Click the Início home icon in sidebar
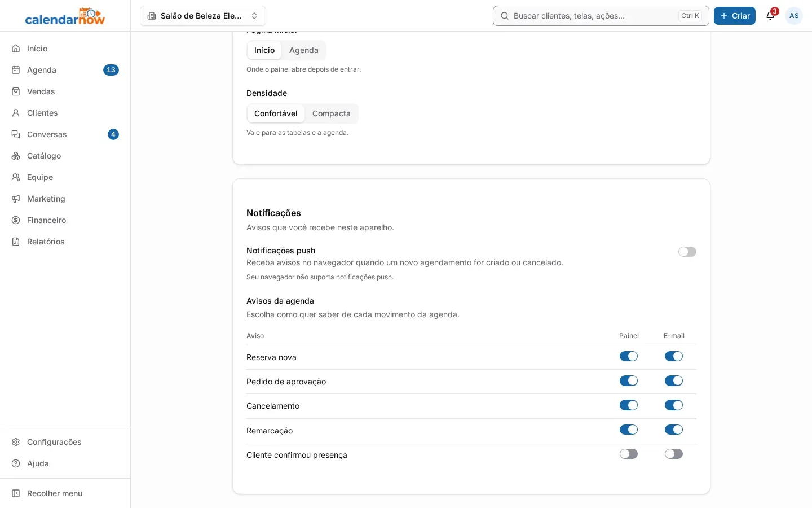This screenshot has height=508, width=812. [16, 49]
